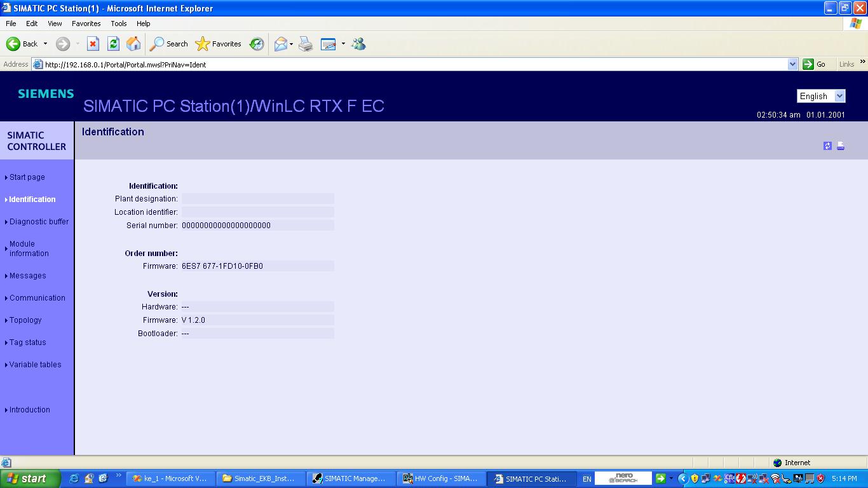Click the Nero Search input box
Screen dimensions: 868x488
[623, 478]
